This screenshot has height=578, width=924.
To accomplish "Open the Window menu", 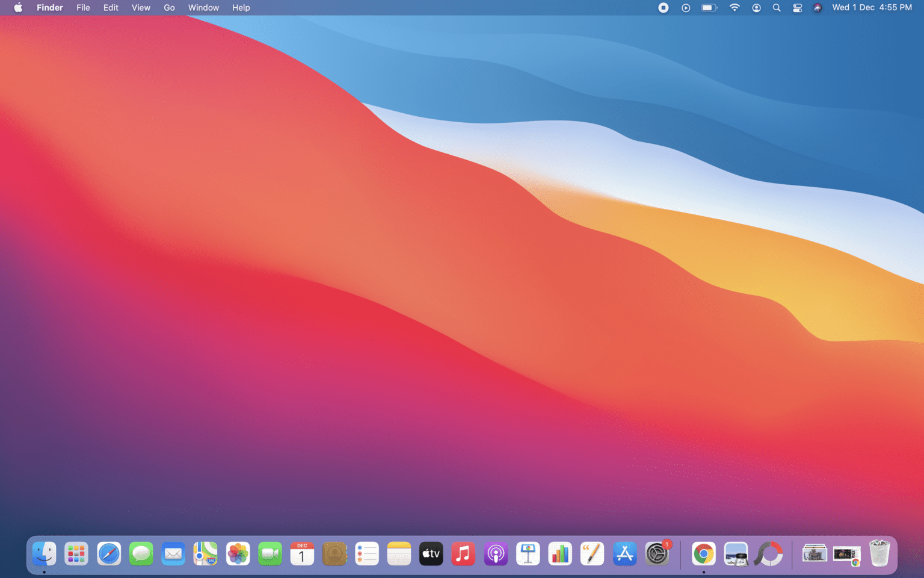I will (203, 8).
